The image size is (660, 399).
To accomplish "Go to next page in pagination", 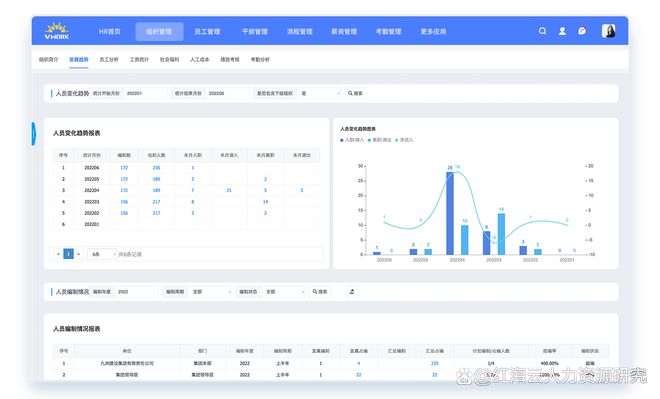I will pyautogui.click(x=78, y=254).
